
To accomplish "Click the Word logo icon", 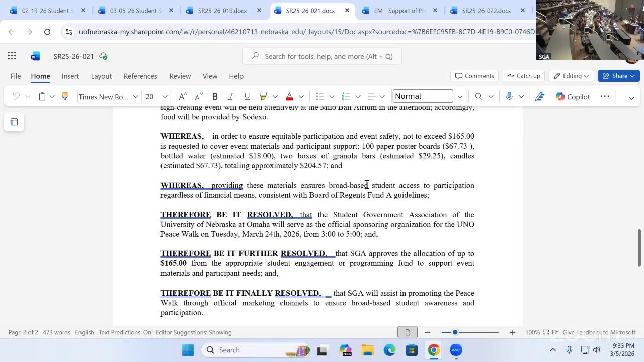I will click(x=35, y=56).
